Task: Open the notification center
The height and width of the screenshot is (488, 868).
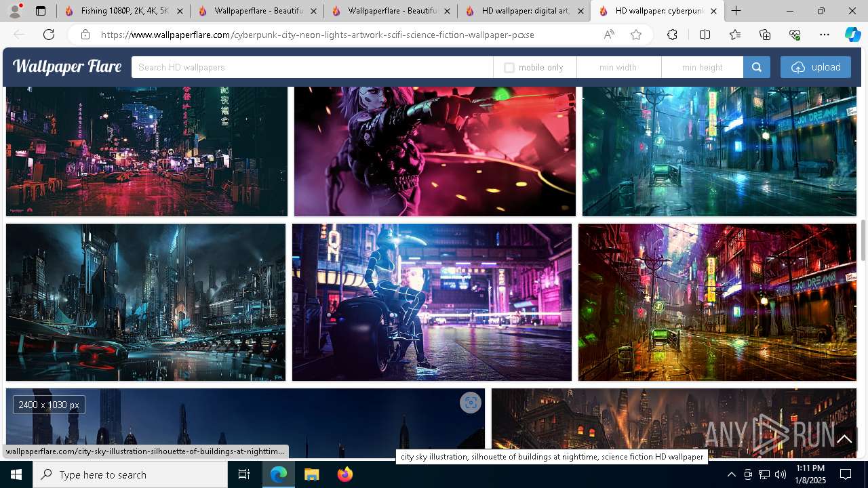Action: pyautogui.click(x=846, y=474)
